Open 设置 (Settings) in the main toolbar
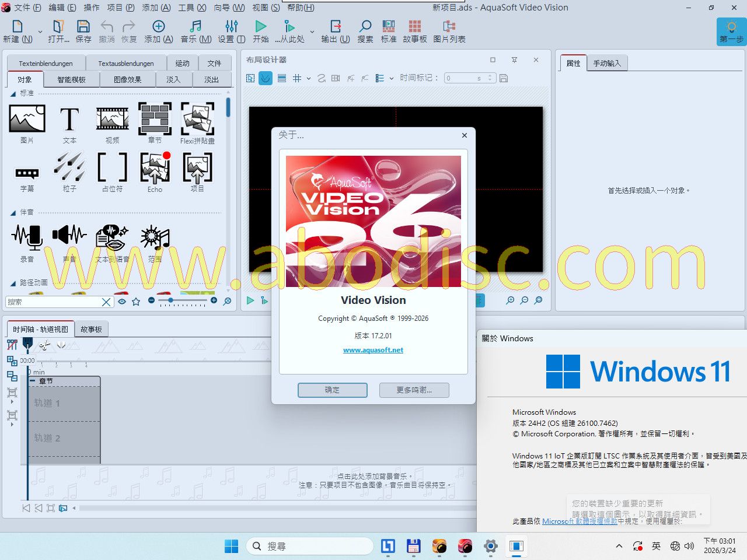 [x=231, y=31]
